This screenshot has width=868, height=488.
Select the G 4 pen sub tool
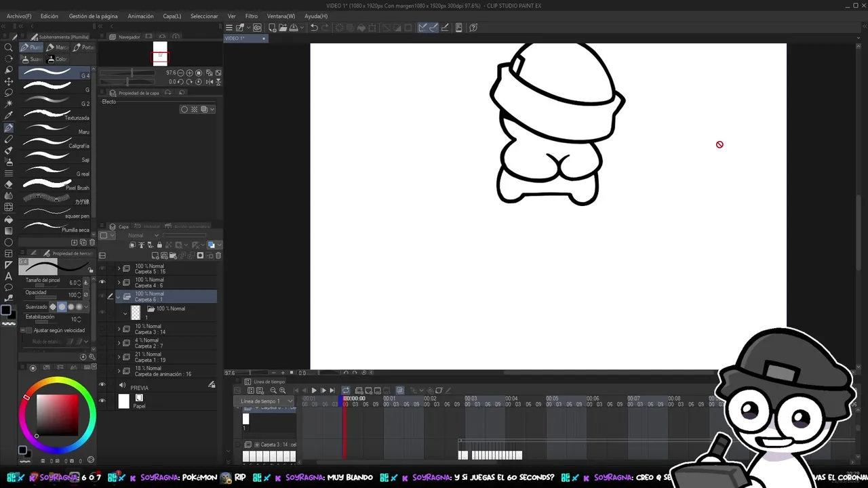tap(55, 73)
